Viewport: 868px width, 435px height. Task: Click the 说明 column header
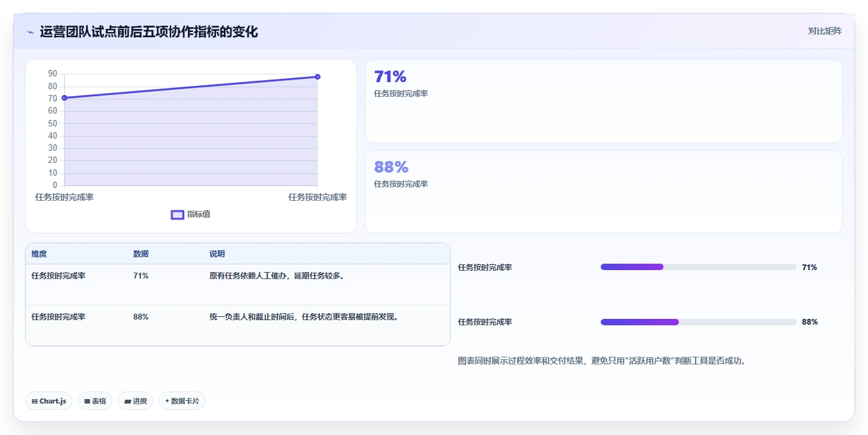[217, 254]
